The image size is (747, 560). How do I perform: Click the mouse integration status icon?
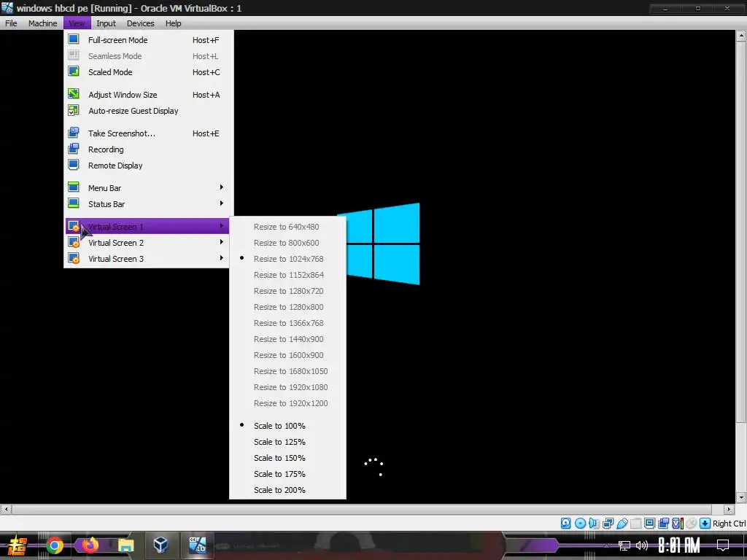click(x=692, y=524)
